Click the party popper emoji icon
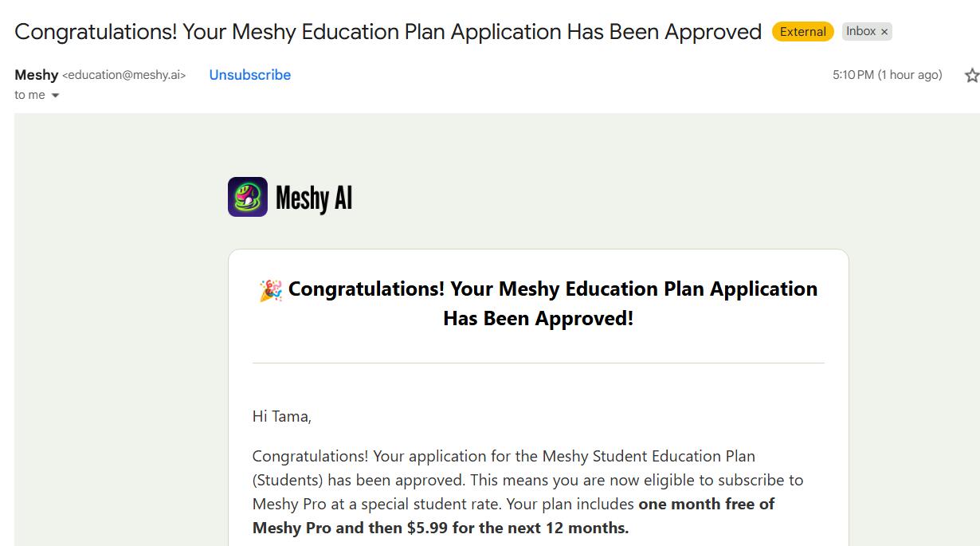 (x=270, y=290)
